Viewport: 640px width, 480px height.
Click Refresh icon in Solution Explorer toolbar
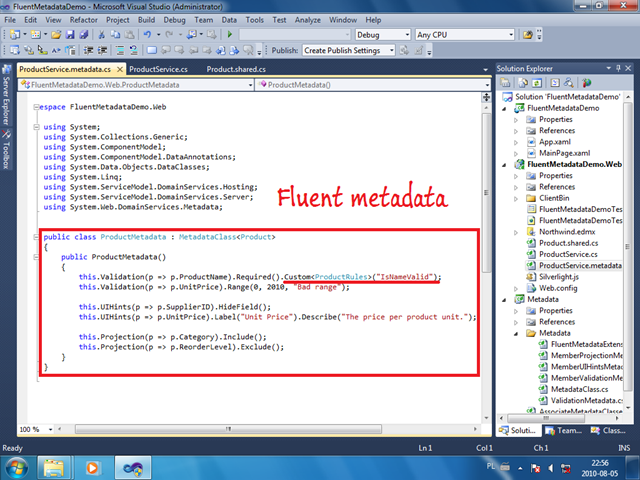[x=537, y=83]
